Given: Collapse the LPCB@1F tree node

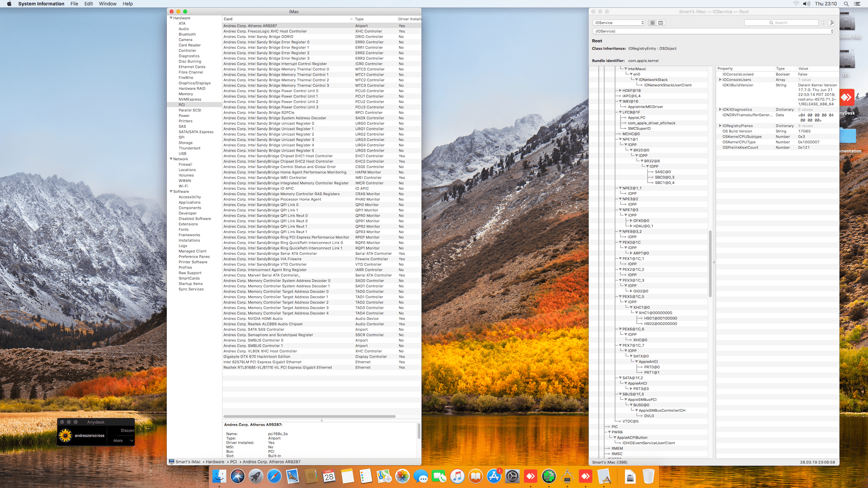Looking at the screenshot, I should point(620,112).
